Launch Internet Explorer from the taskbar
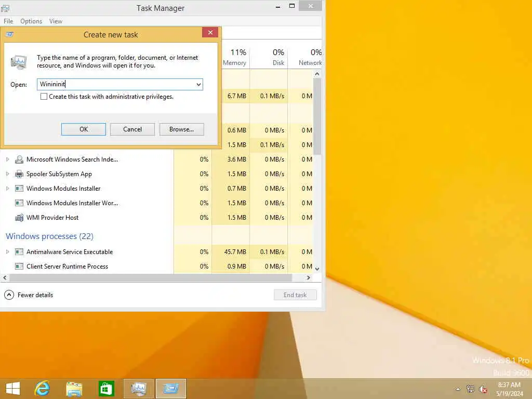This screenshot has width=532, height=399. pos(43,389)
